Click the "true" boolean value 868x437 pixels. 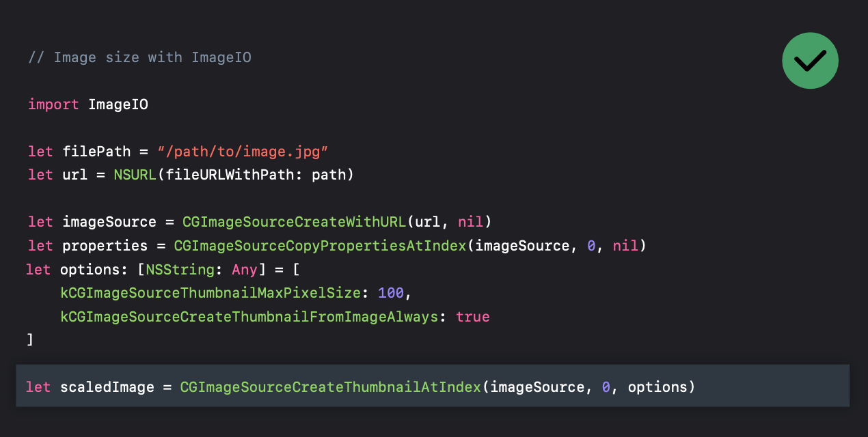(472, 317)
